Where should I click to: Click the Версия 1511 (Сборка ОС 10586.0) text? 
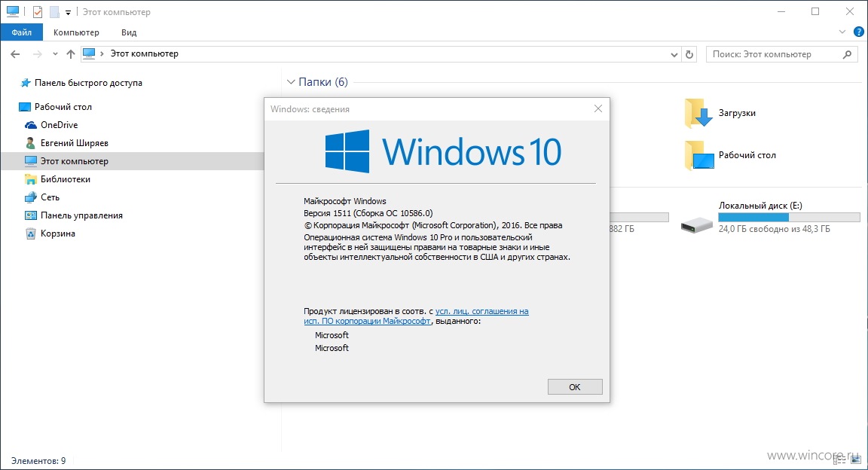pyautogui.click(x=368, y=213)
